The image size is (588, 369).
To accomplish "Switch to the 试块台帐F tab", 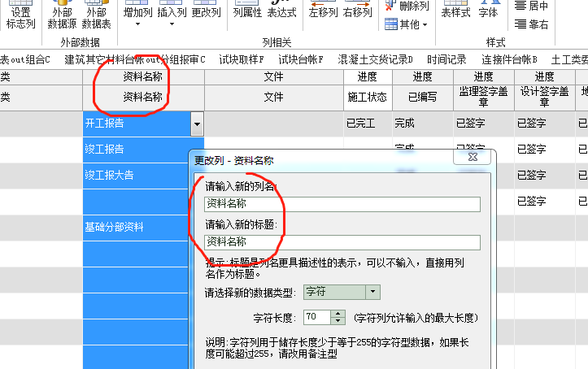I will [x=300, y=59].
